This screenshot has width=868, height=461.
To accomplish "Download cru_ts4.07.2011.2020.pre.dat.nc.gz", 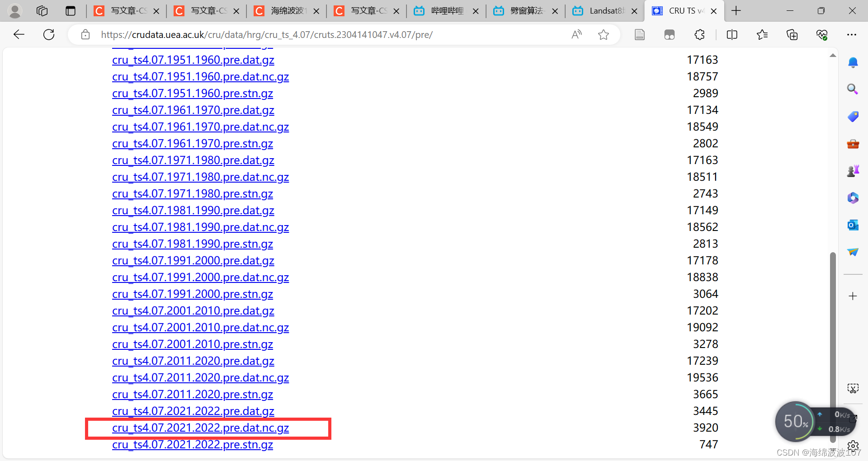I will coord(200,378).
